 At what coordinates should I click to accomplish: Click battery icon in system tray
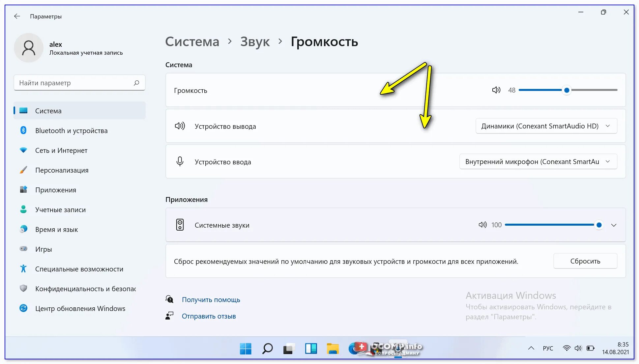(x=590, y=348)
